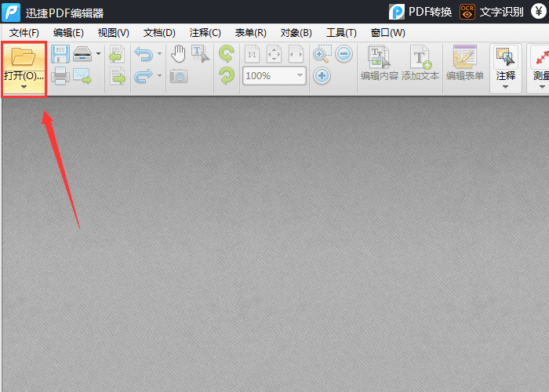The height and width of the screenshot is (392, 549).
Task: Click the yen currency icon in title bar
Action: click(539, 11)
